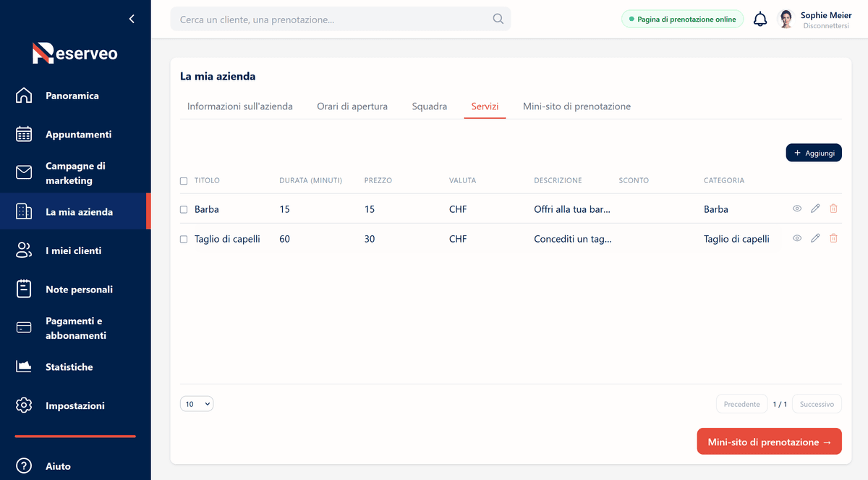Click the customer search field

tap(341, 20)
